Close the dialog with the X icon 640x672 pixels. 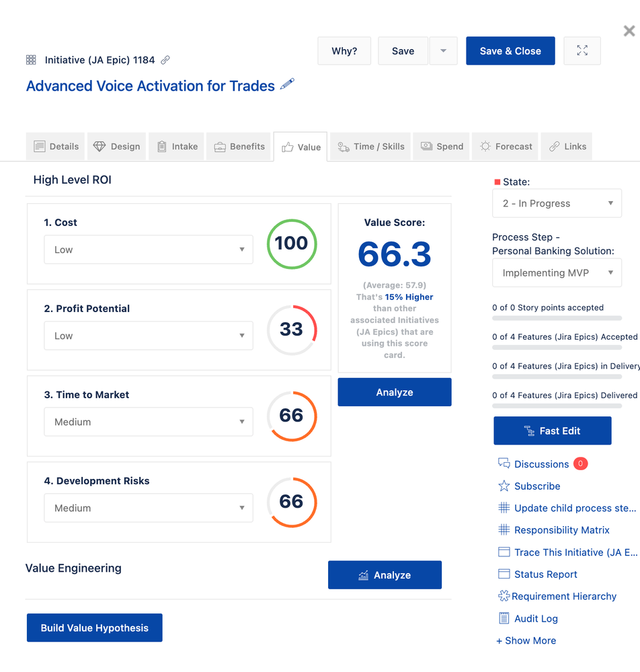click(x=629, y=31)
